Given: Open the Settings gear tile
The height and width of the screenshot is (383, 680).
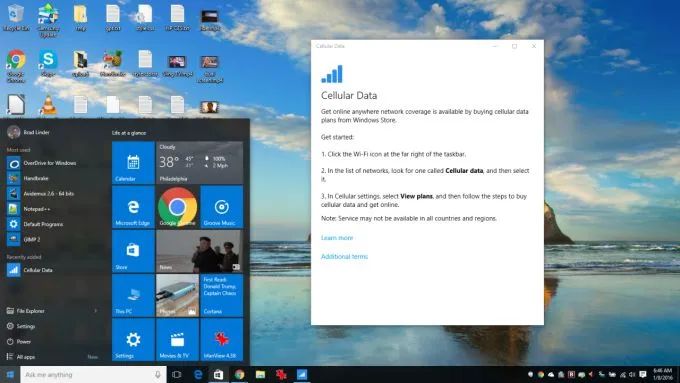Looking at the screenshot, I should pos(133,340).
